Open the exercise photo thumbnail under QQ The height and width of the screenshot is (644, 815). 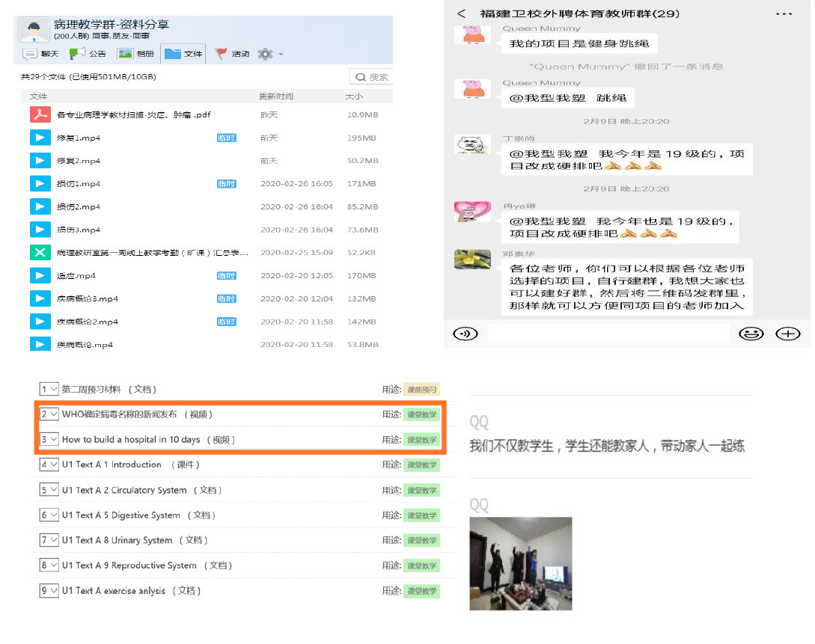[x=520, y=563]
